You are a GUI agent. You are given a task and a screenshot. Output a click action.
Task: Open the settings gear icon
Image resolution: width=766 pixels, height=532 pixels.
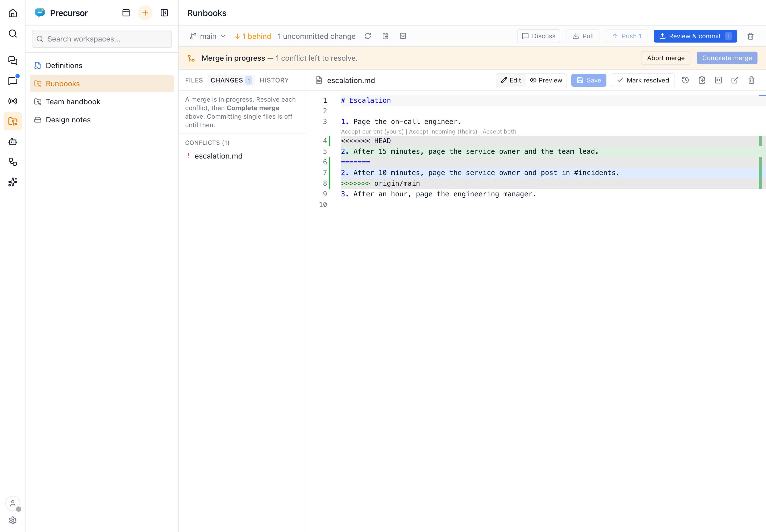(x=13, y=520)
